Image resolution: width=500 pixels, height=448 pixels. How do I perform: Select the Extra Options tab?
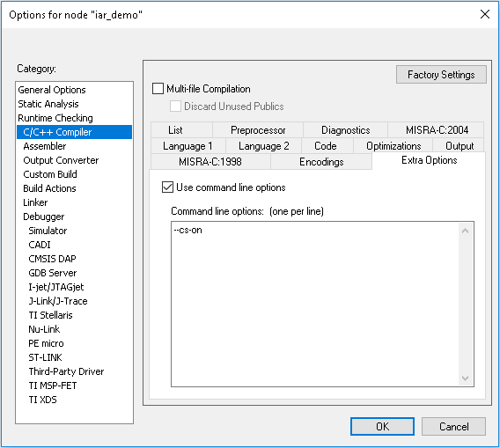tap(429, 160)
